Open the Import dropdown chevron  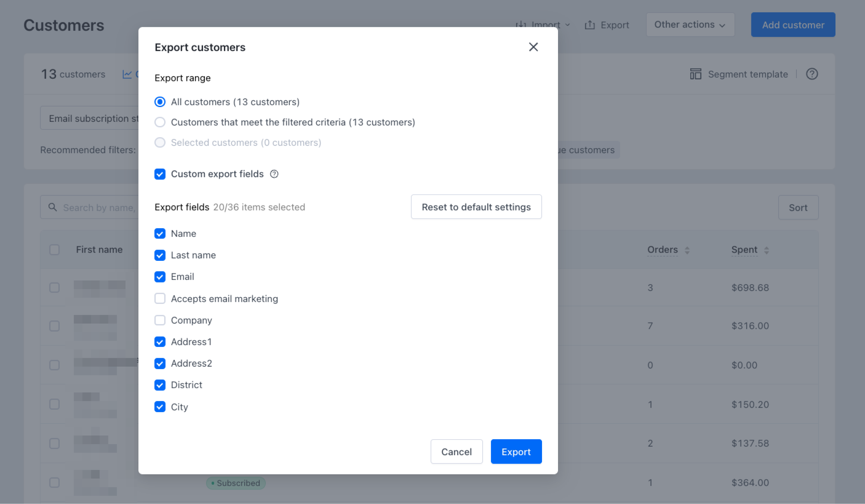[568, 25]
